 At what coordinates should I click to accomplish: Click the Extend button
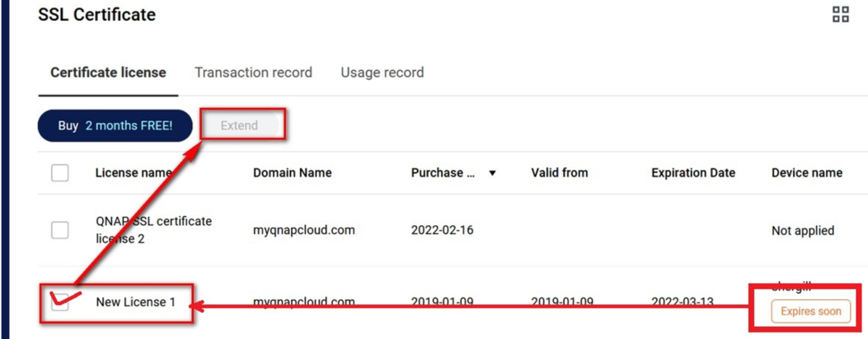pos(239,125)
